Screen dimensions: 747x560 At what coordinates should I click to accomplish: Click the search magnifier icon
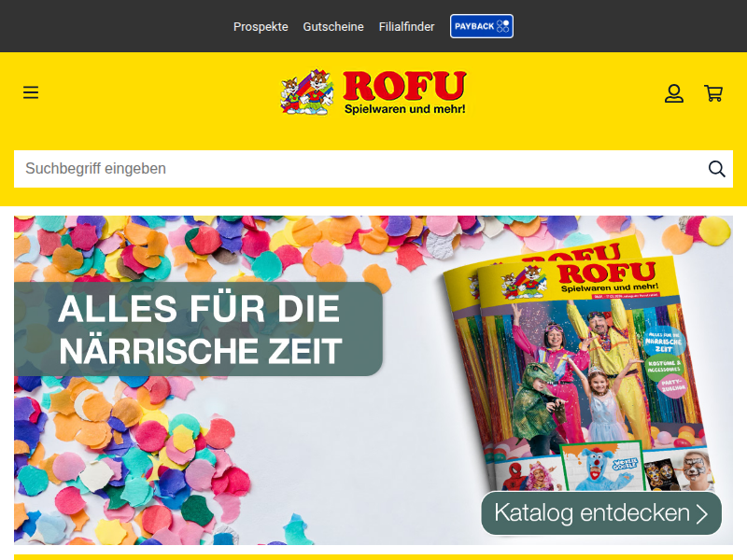pos(716,169)
